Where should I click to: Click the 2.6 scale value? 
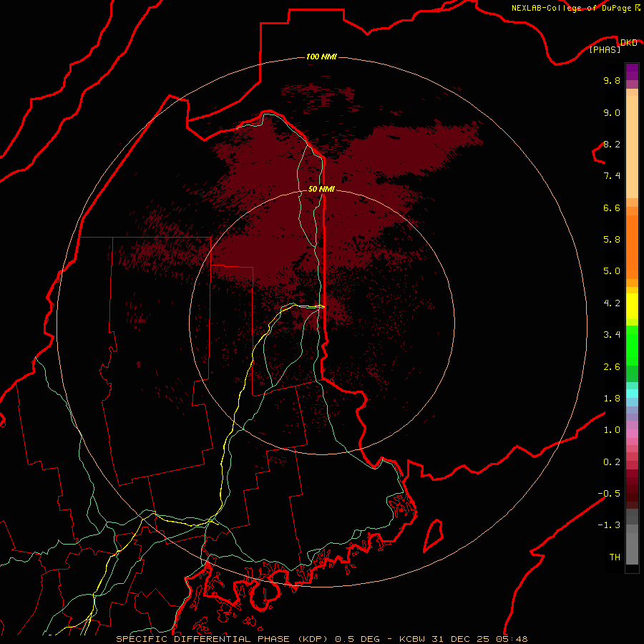point(612,367)
